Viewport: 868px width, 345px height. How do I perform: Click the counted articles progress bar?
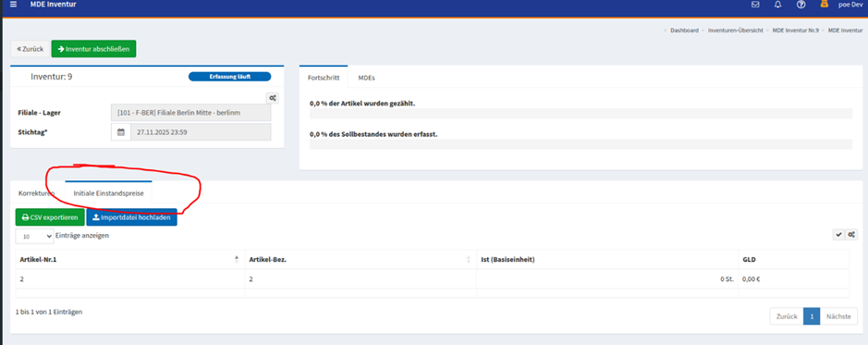pos(581,114)
